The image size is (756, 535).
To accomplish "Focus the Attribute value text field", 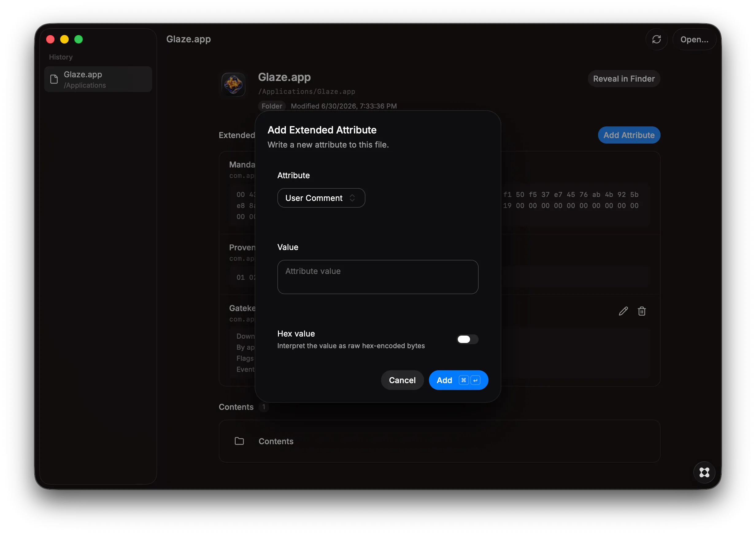I will point(377,277).
